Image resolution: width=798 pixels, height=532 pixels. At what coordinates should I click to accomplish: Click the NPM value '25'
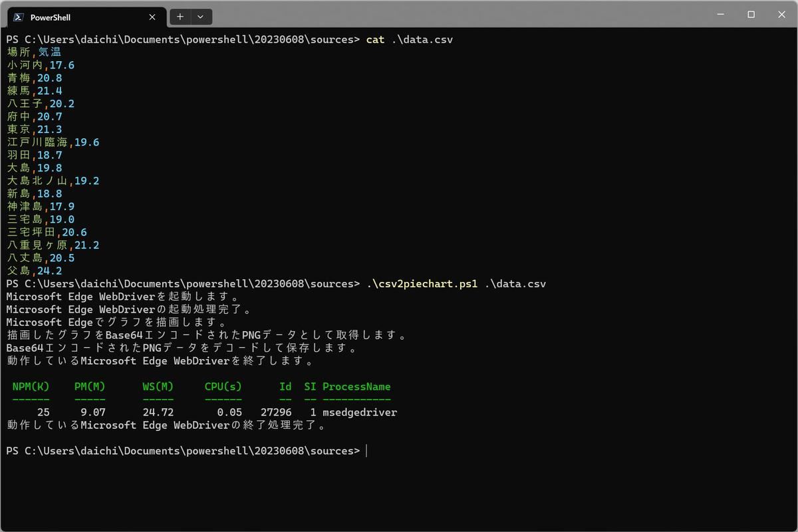pos(43,412)
